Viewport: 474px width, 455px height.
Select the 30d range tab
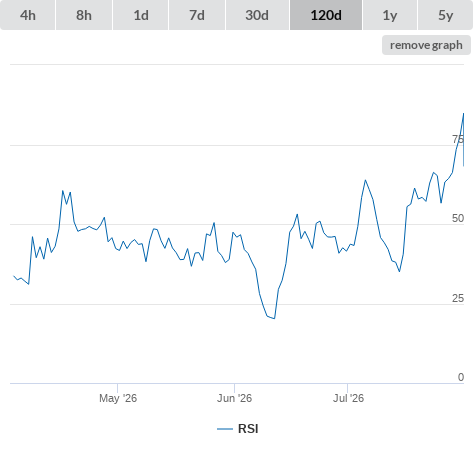click(x=257, y=15)
